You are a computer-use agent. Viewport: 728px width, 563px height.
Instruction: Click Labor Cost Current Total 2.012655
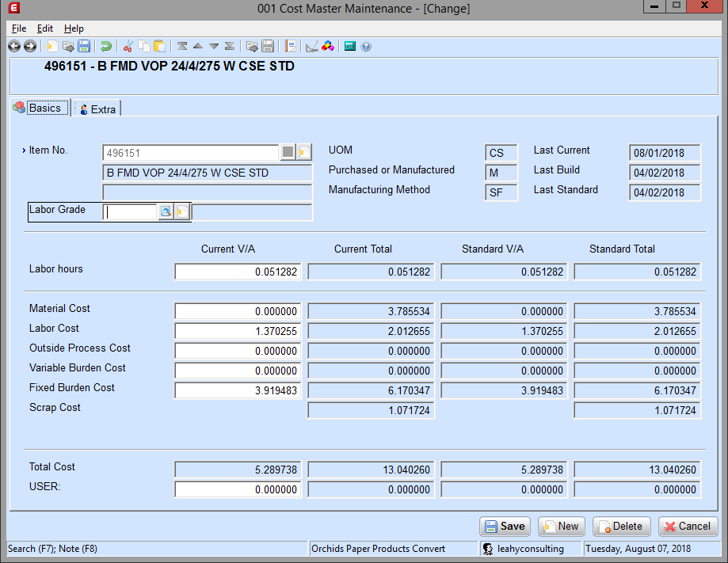tap(371, 331)
